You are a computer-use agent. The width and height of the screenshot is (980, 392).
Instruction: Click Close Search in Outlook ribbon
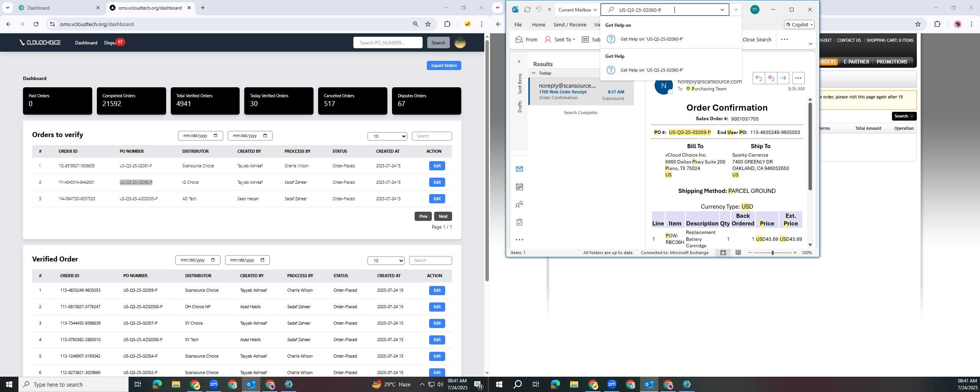coord(756,39)
